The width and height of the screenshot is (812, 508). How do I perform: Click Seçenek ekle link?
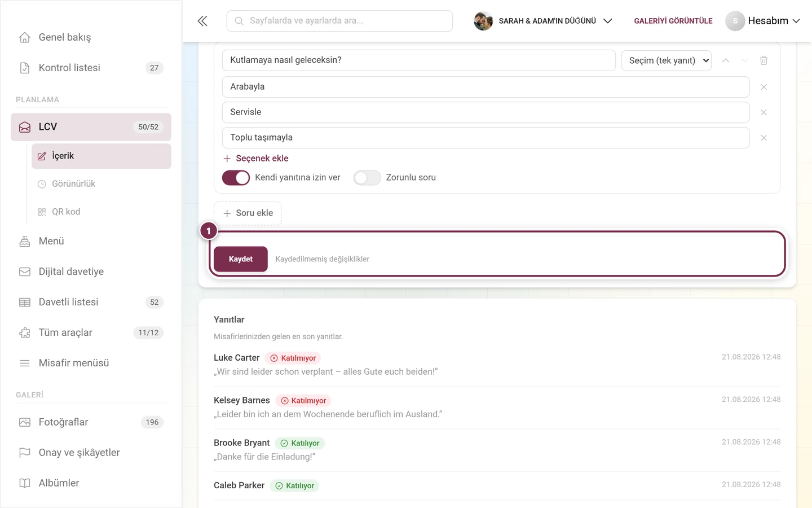tap(256, 159)
